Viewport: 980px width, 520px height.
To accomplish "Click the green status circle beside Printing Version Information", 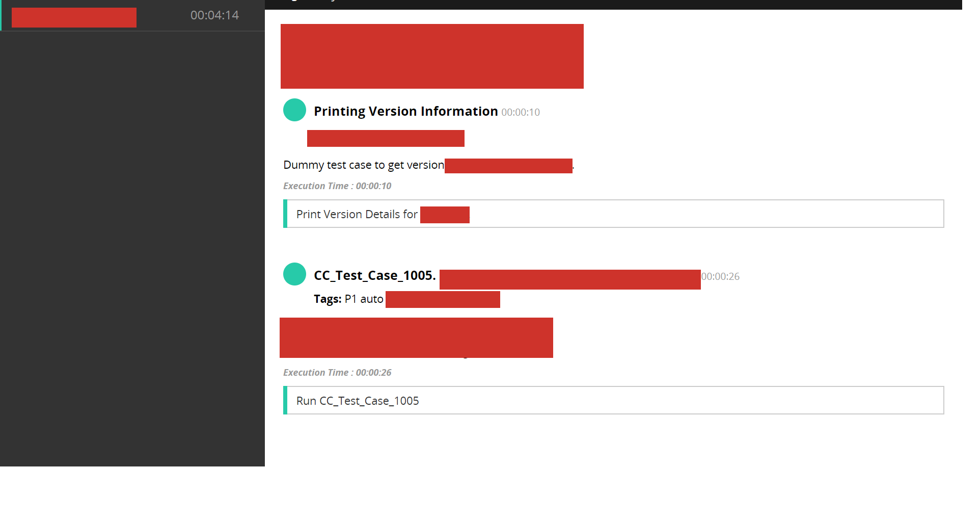I will click(294, 110).
